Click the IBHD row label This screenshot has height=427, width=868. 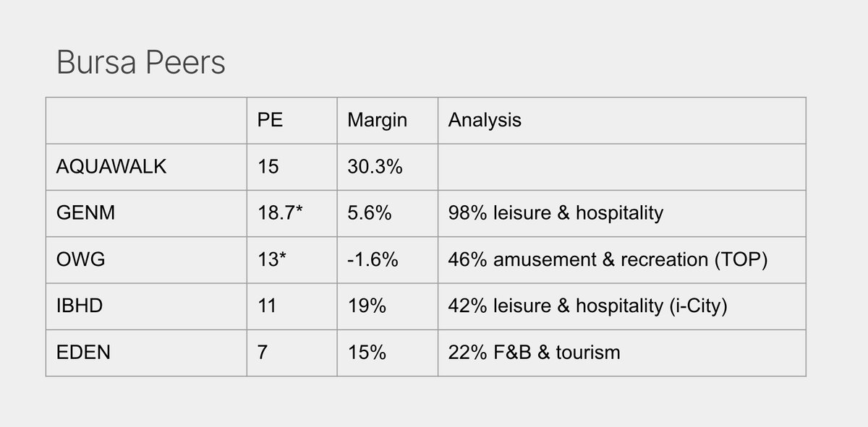(80, 306)
